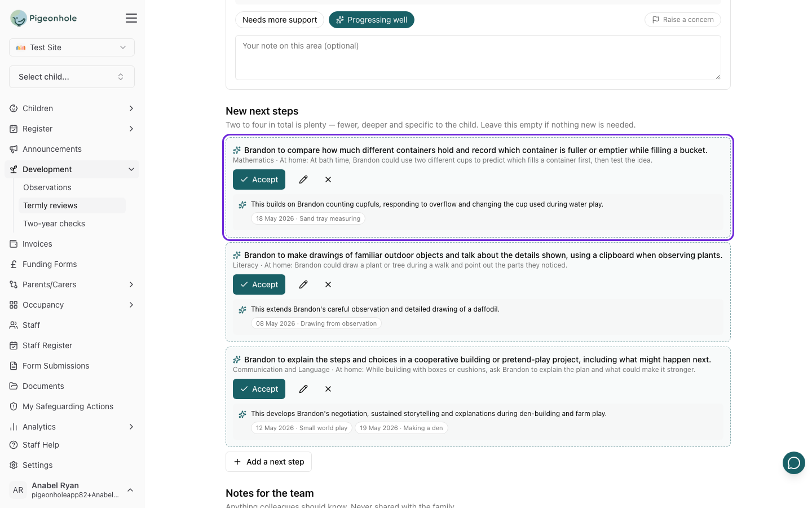Open the Invoices page
812x508 pixels.
72,244
